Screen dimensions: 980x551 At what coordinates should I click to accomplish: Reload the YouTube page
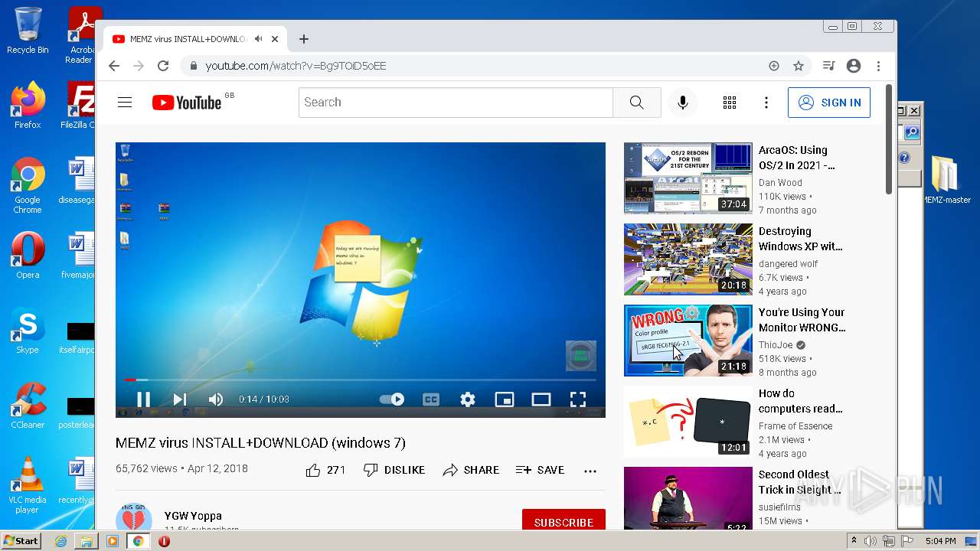[163, 66]
